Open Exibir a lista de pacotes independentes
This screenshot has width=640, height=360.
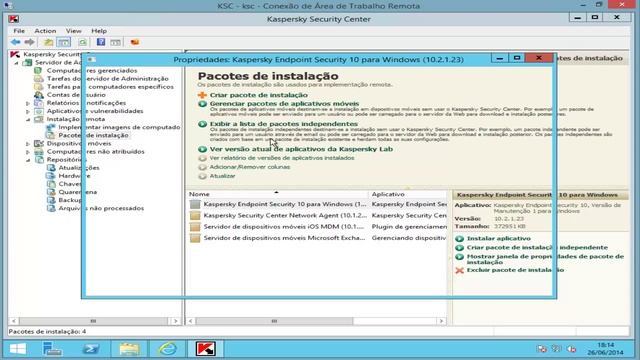(x=284, y=124)
